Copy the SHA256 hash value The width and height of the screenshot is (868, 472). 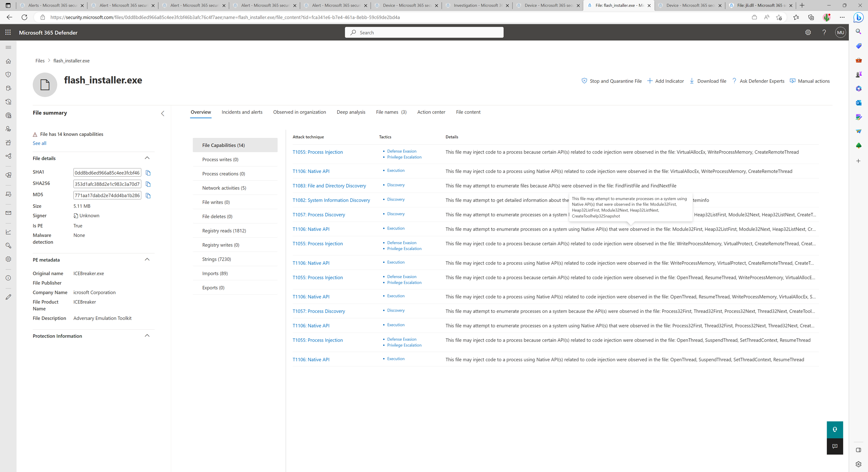[148, 184]
